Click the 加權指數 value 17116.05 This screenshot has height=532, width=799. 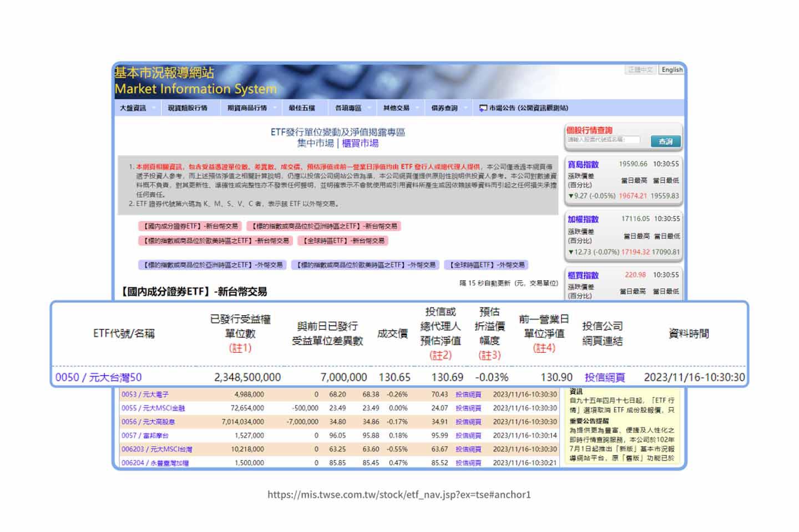click(x=635, y=219)
